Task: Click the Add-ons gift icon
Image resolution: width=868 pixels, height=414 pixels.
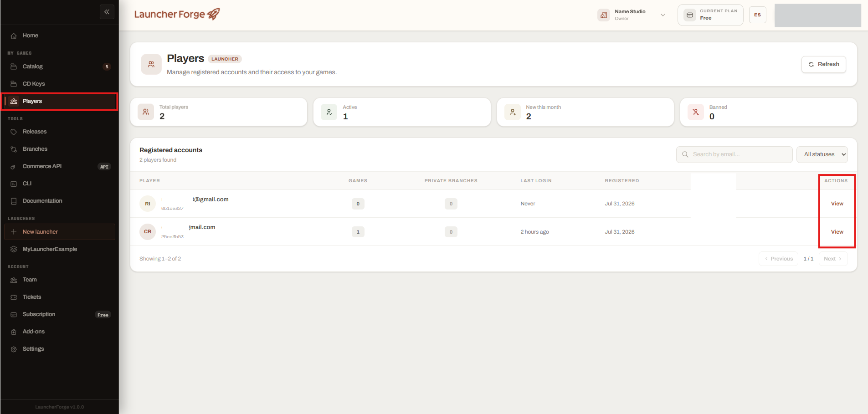Action: coord(14,332)
